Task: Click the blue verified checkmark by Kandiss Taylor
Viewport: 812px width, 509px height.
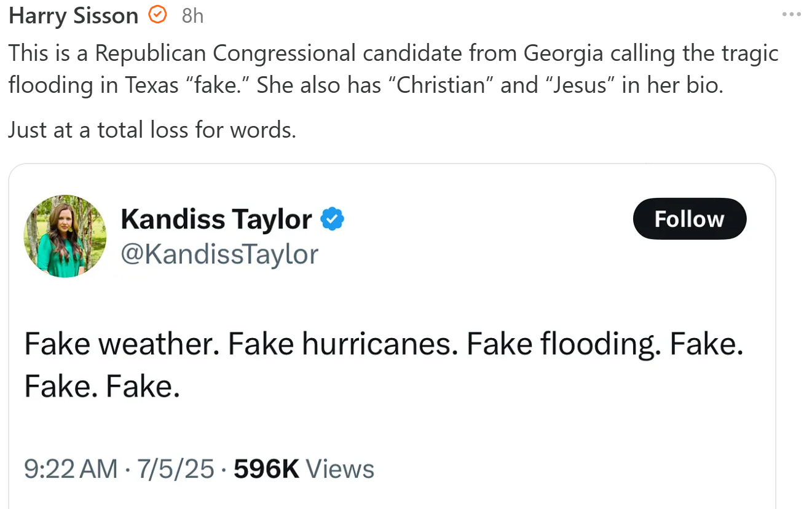Action: pyautogui.click(x=333, y=219)
